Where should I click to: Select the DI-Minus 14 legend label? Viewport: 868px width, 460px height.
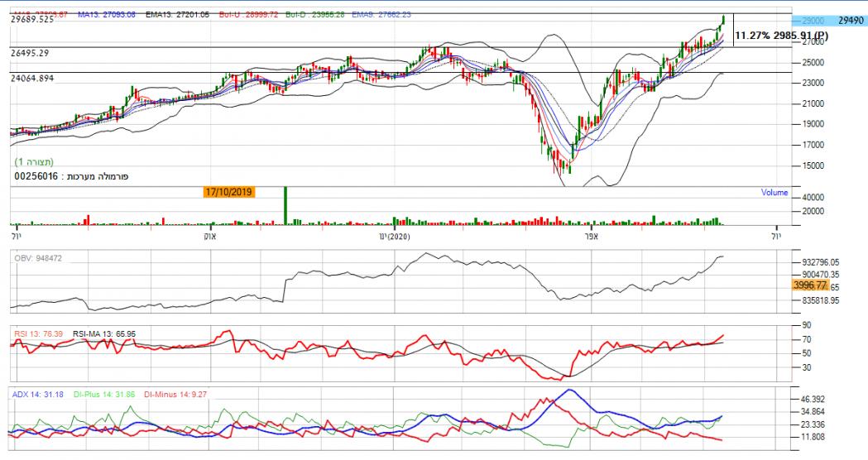(x=177, y=395)
